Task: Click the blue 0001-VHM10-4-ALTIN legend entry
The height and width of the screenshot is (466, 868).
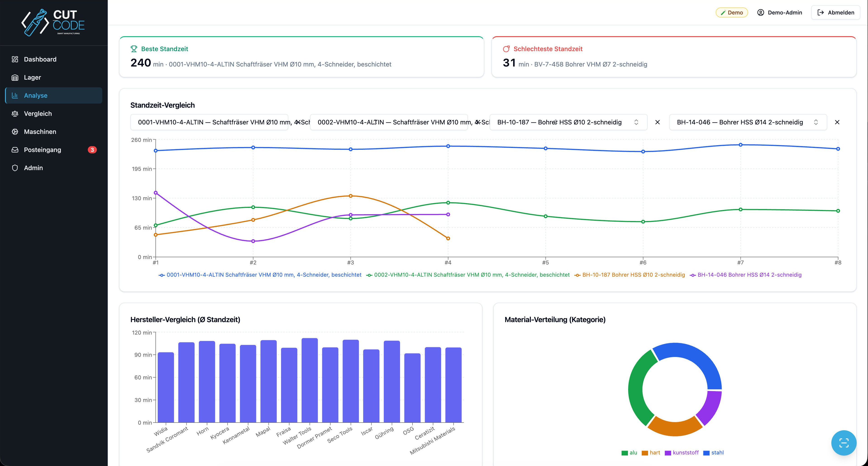Action: 260,275
